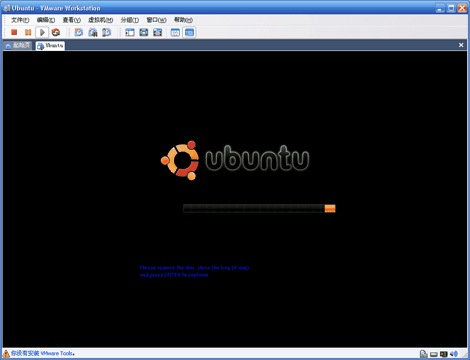Click the orange Suspend pause button

pyautogui.click(x=28, y=32)
